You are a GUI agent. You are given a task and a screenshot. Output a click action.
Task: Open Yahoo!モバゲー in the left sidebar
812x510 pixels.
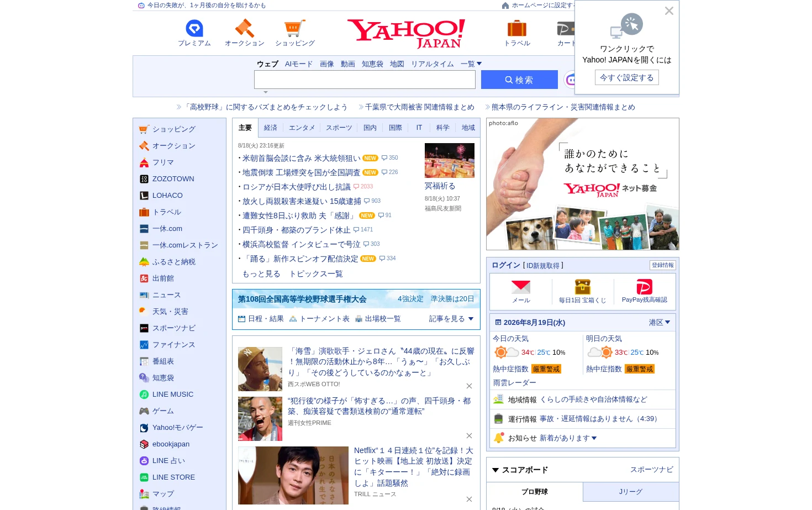click(171, 428)
